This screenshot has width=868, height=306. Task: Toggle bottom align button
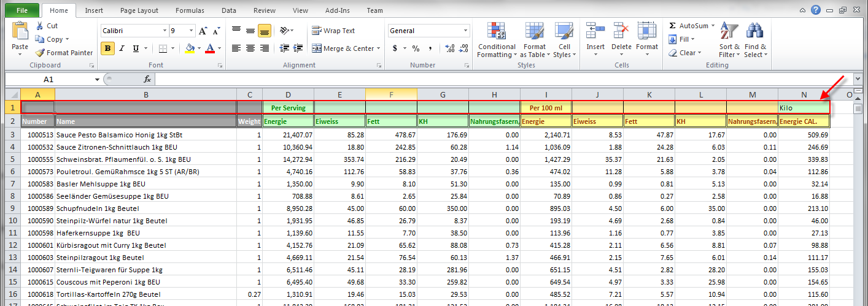265,31
